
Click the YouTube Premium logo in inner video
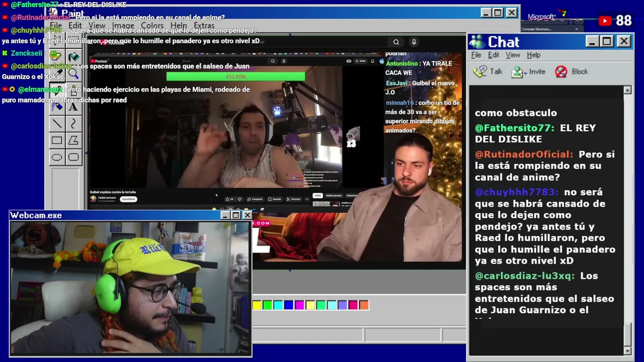point(99,61)
